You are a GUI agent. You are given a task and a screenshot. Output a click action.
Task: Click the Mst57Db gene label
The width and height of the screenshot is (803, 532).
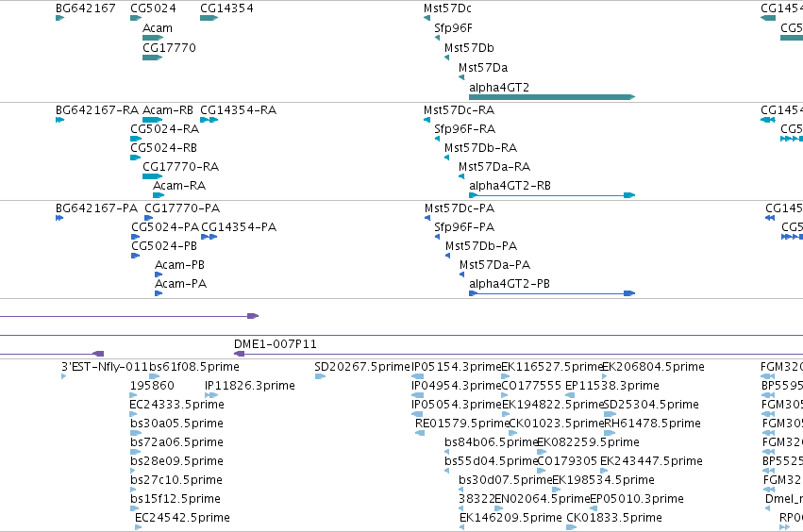click(x=469, y=47)
